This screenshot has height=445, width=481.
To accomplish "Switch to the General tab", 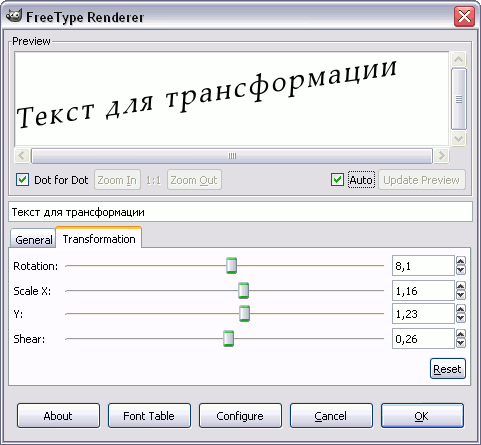I will (x=33, y=238).
